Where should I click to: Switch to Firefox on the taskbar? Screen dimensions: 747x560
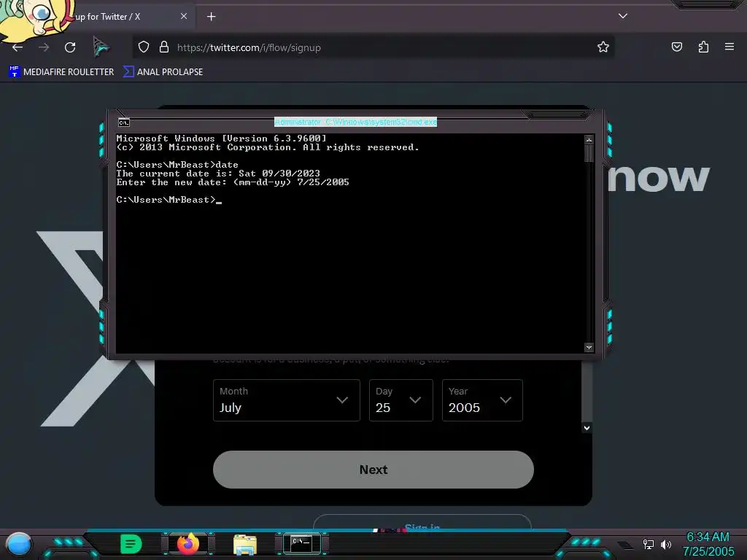click(188, 543)
